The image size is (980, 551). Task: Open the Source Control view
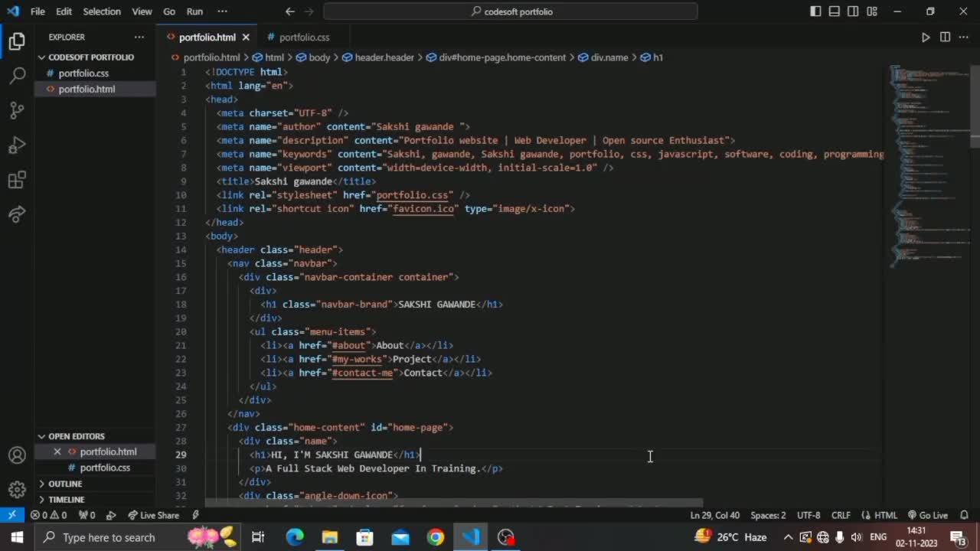(17, 110)
